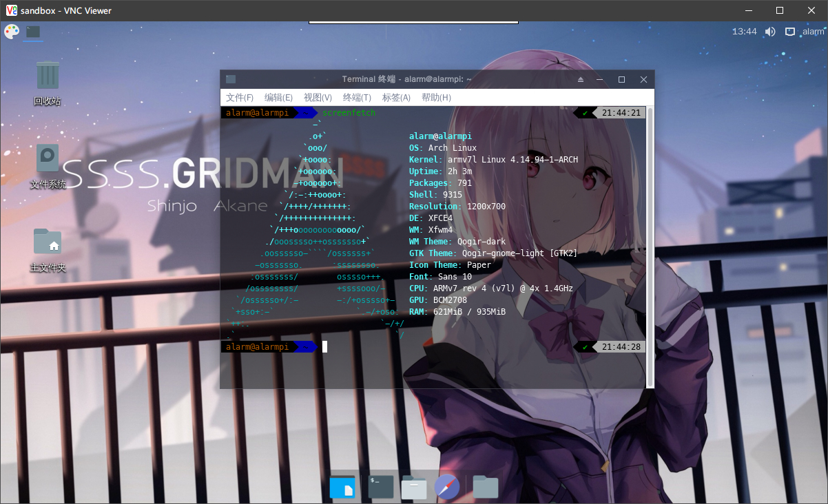Open the 编辑(E) menu in Terminal

278,98
